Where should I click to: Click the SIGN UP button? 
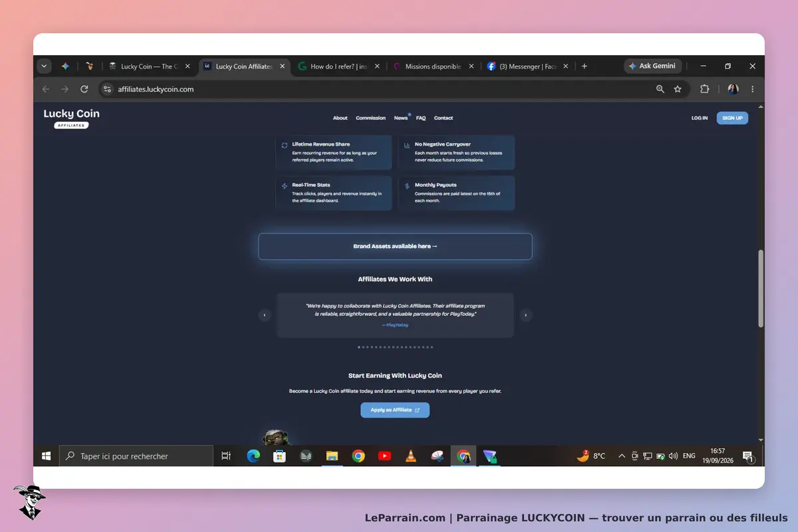[732, 118]
